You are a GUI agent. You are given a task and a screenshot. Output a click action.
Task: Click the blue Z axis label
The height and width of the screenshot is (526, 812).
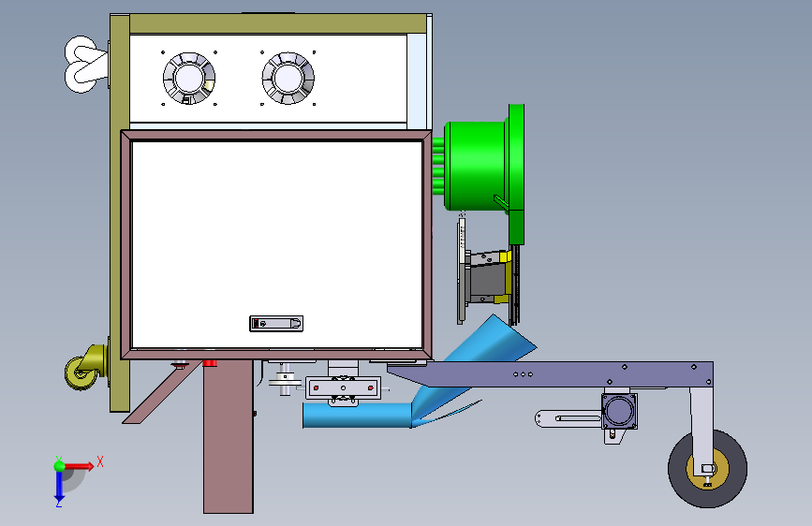tap(58, 503)
